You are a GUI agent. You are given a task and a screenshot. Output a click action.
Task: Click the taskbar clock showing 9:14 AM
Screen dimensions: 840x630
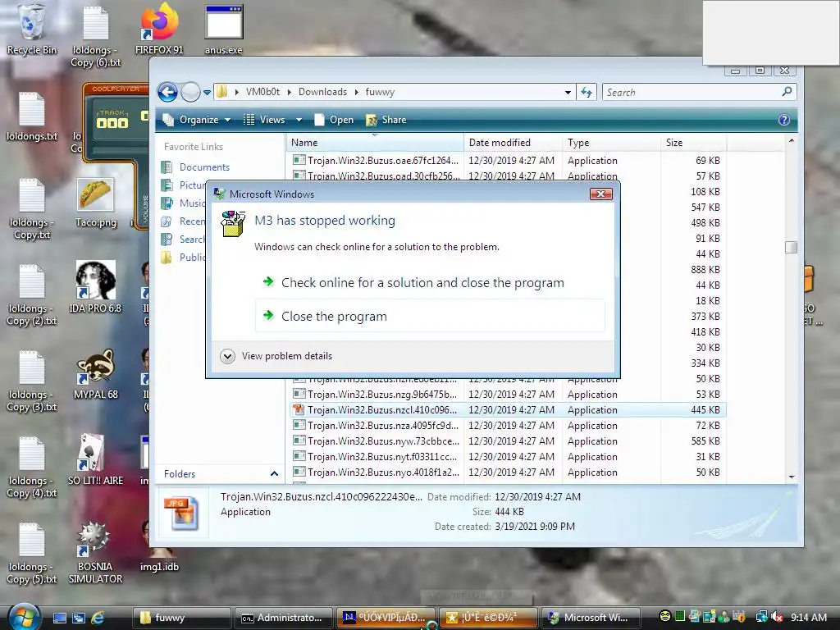tap(809, 617)
